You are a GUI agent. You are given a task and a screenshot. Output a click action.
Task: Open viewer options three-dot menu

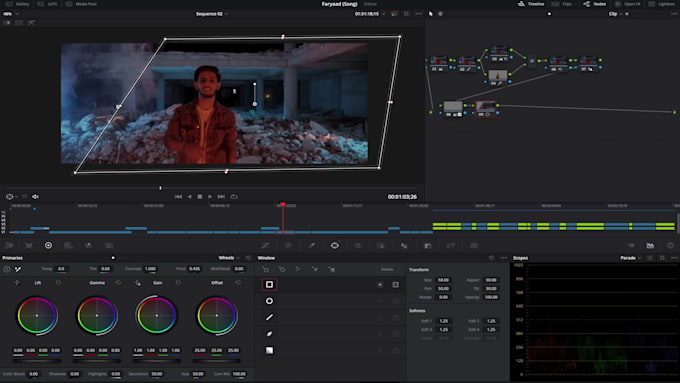point(418,14)
